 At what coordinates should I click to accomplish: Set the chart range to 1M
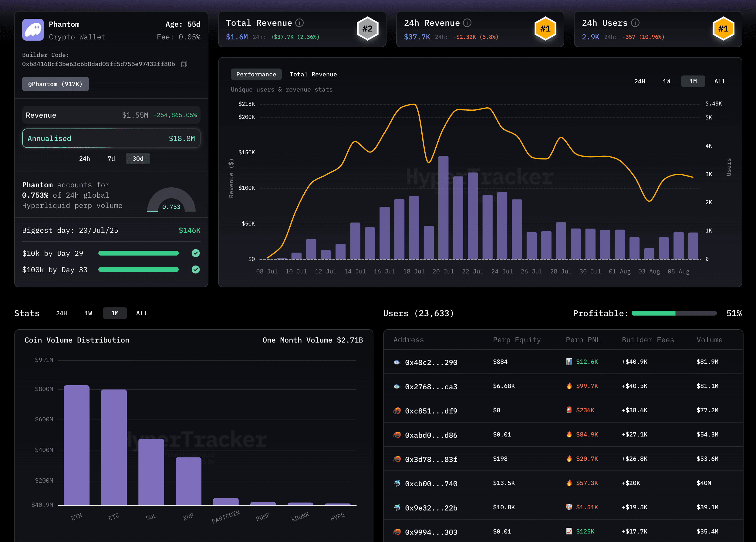(693, 81)
